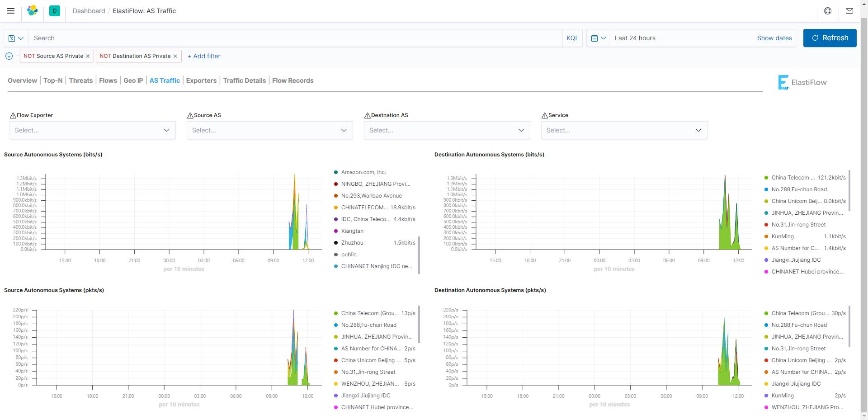Screen dimensions: 868x420
Task: Open the Geo IP tab
Action: [133, 80]
